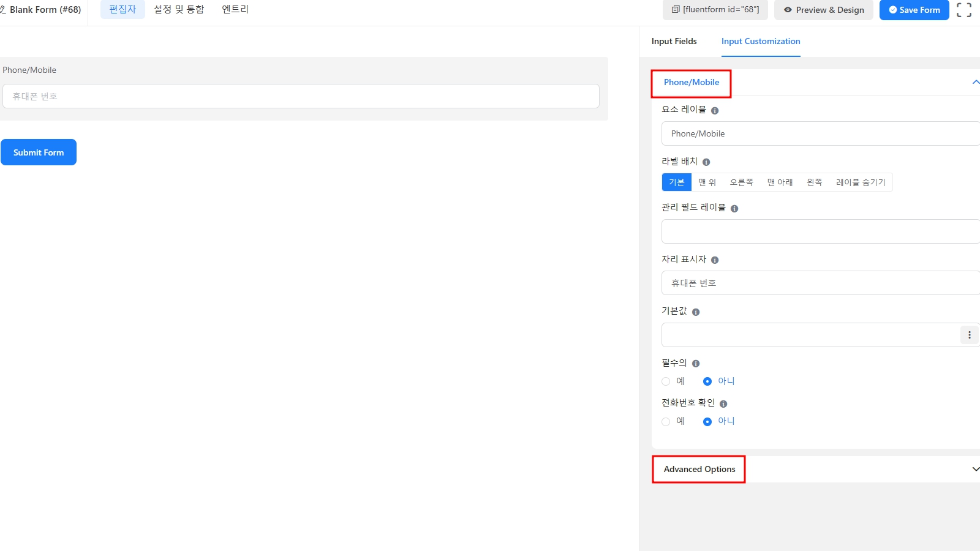Click phone number field in form preview
This screenshot has width=980, height=551.
click(x=301, y=96)
